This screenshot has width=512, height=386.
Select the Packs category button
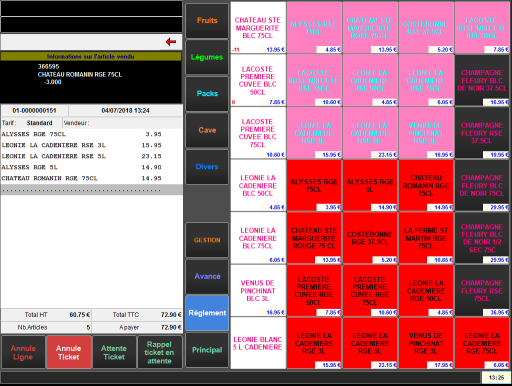[207, 93]
